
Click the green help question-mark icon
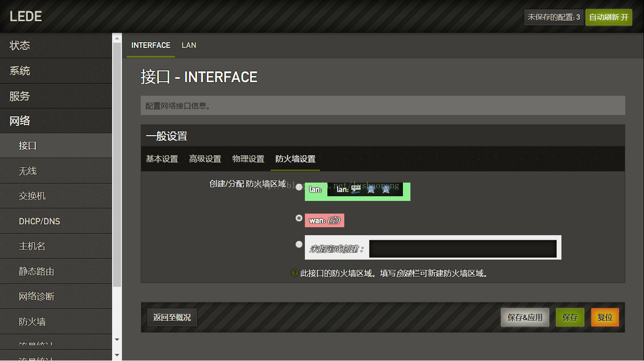point(295,273)
